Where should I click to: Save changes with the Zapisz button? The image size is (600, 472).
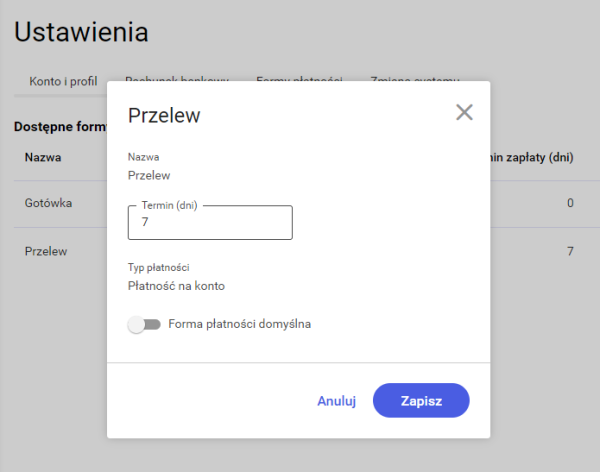pos(421,400)
